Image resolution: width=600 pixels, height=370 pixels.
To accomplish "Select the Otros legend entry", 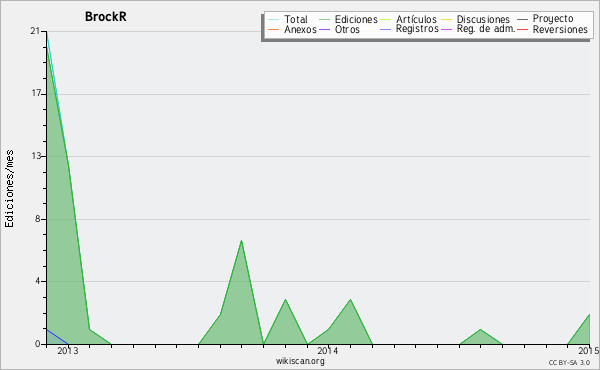I will point(347,29).
